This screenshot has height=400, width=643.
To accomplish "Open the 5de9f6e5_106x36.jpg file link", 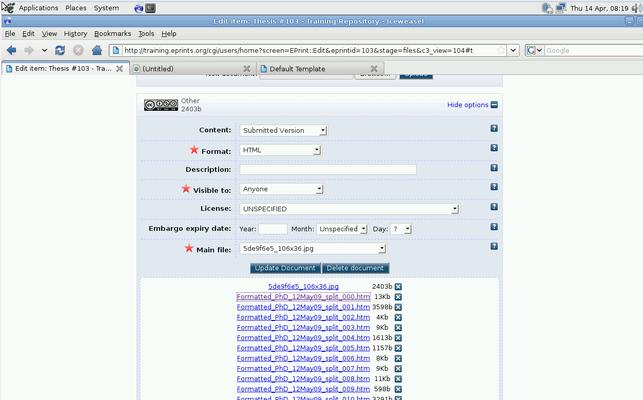I will [x=303, y=286].
